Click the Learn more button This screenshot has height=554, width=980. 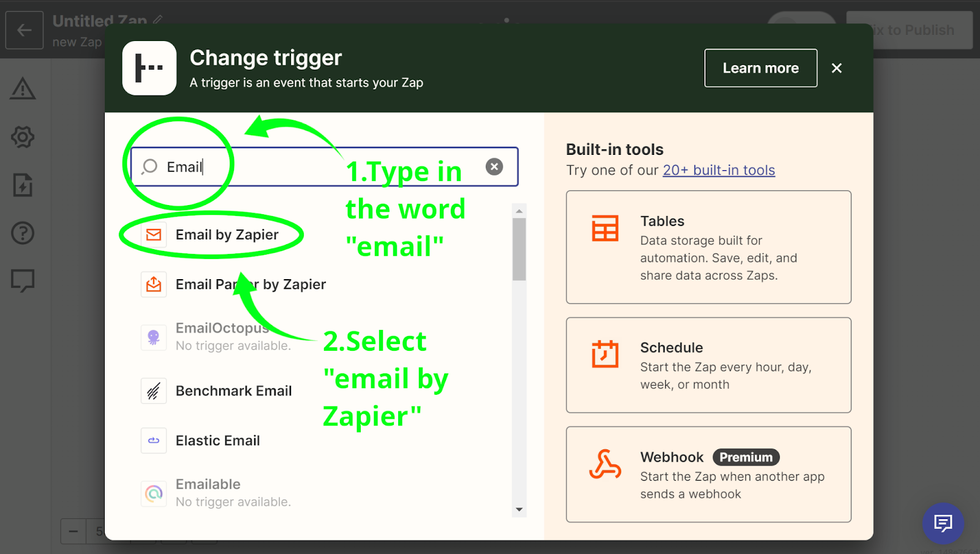tap(761, 68)
